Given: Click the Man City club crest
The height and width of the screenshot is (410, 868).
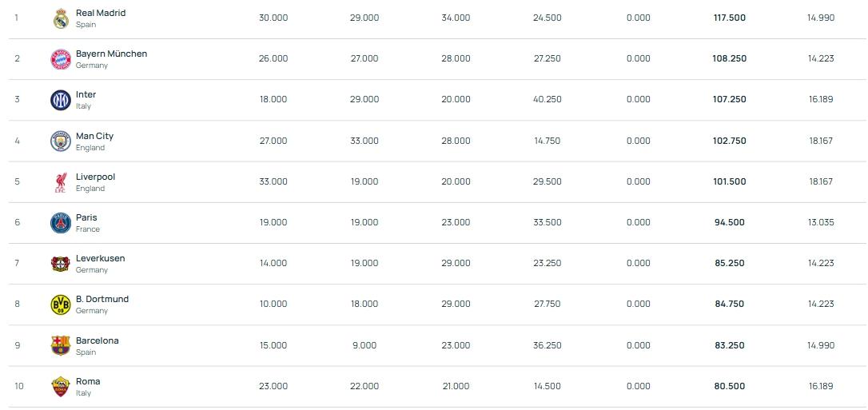Looking at the screenshot, I should click(61, 141).
